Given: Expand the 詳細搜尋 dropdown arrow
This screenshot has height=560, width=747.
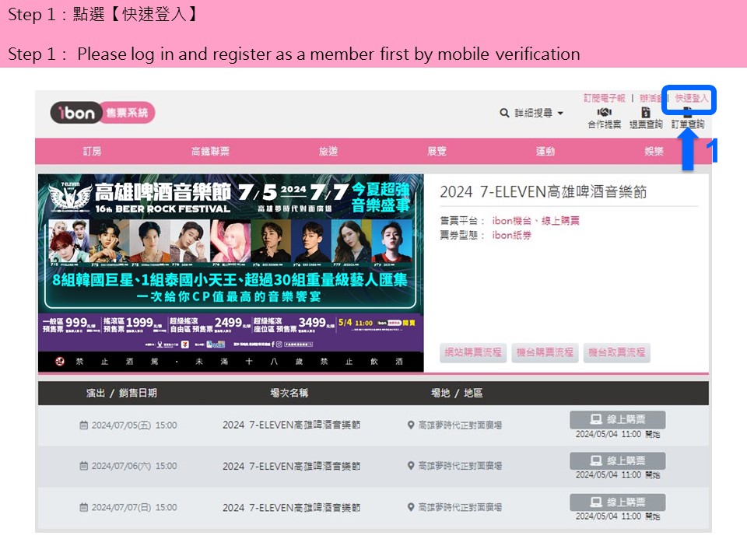Looking at the screenshot, I should coord(560,114).
